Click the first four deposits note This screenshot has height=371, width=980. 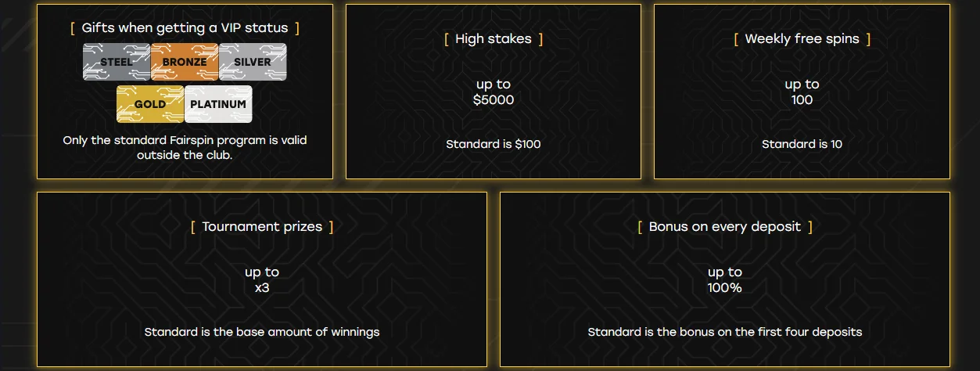(725, 332)
